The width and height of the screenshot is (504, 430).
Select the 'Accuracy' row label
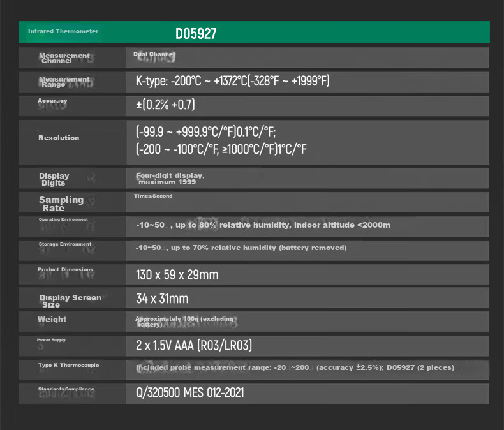pyautogui.click(x=52, y=101)
